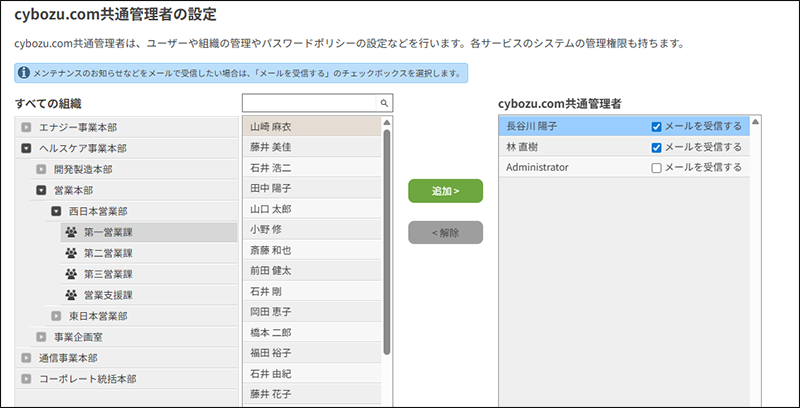Click the info icon in the blue notice

click(x=24, y=73)
